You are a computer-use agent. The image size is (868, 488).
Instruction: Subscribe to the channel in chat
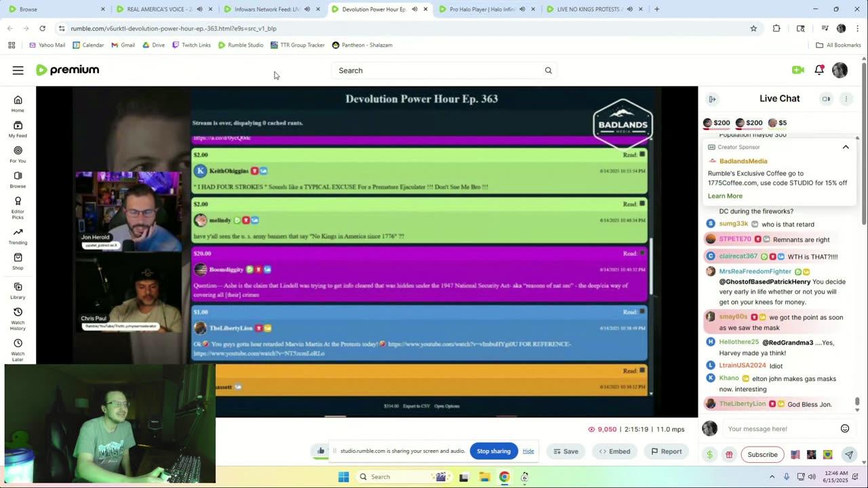(762, 455)
